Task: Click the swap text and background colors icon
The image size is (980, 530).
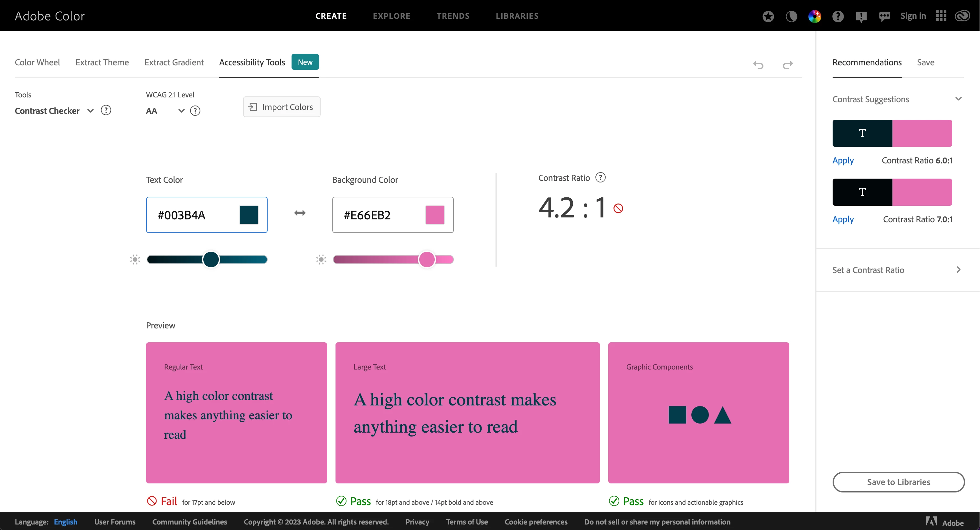Action: tap(300, 213)
